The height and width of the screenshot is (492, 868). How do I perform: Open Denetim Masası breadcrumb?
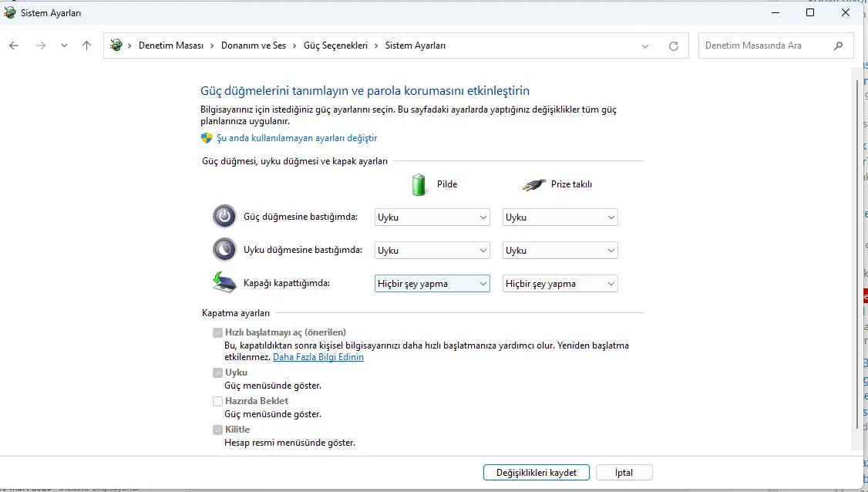coord(171,45)
